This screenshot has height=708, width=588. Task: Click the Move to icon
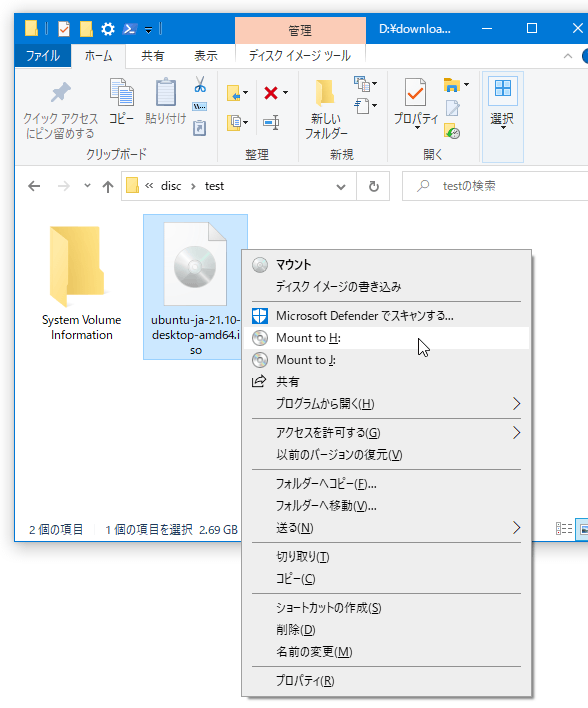233,93
